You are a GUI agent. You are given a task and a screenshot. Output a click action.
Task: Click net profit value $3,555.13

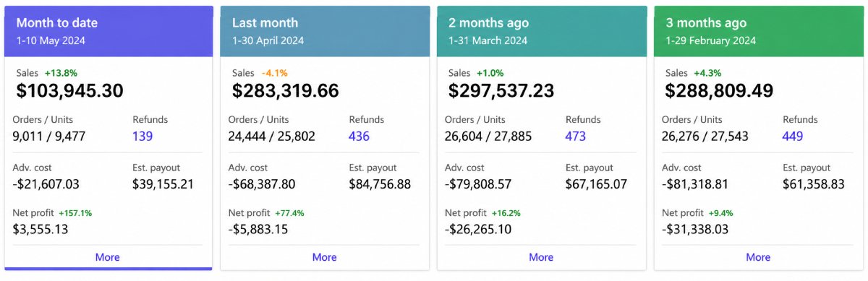[x=41, y=229]
